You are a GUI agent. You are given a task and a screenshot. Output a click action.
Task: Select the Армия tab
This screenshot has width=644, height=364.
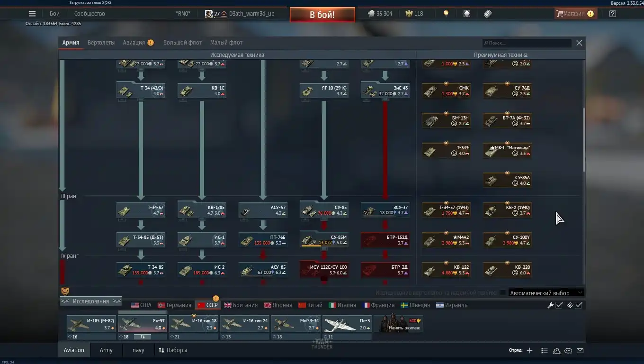[x=71, y=43]
